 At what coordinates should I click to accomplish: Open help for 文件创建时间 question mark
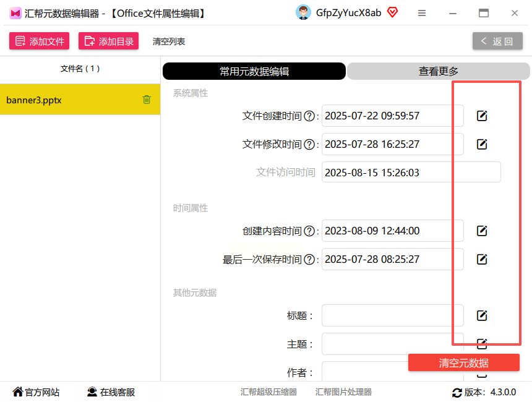(309, 116)
